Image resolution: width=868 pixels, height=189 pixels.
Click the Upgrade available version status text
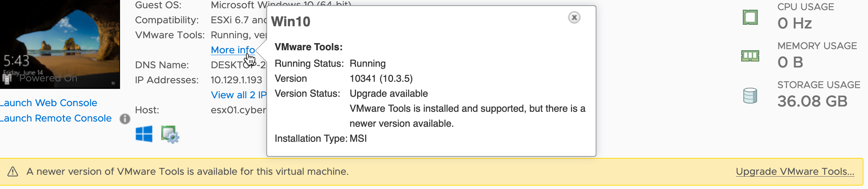[x=389, y=93]
